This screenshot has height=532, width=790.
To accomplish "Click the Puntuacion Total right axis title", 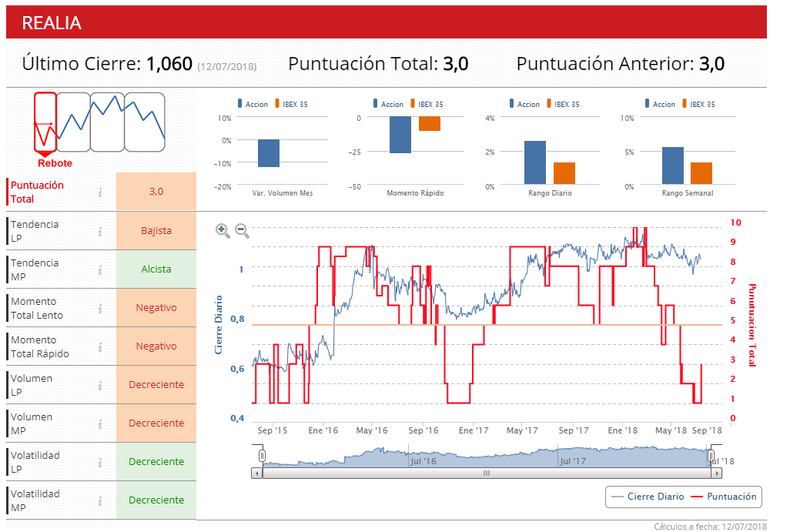I will click(752, 325).
